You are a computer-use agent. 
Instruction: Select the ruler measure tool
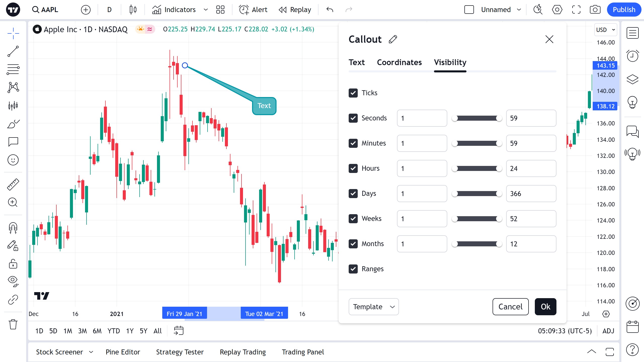[13, 184]
